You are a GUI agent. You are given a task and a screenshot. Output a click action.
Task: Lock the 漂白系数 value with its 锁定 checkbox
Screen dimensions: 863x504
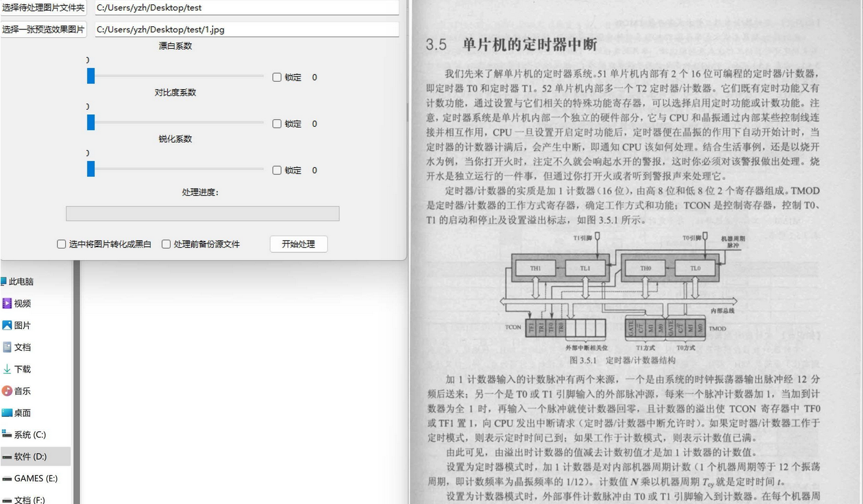277,77
